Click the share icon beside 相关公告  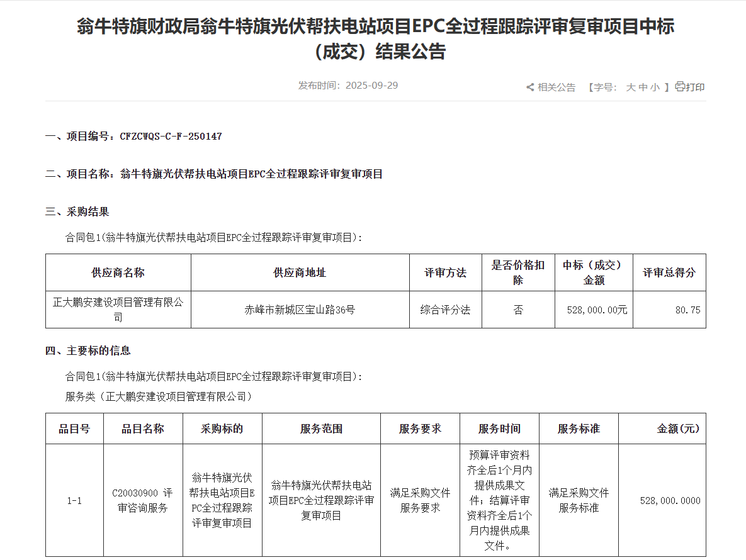click(x=530, y=87)
